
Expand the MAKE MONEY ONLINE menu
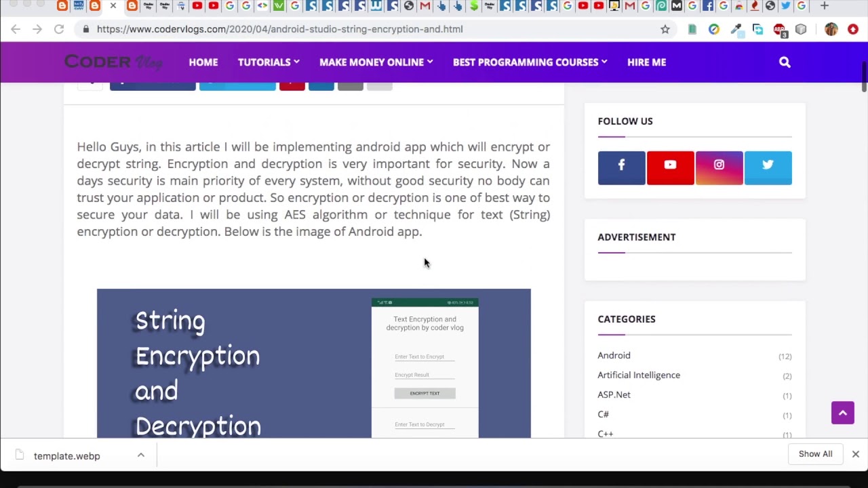click(x=376, y=62)
